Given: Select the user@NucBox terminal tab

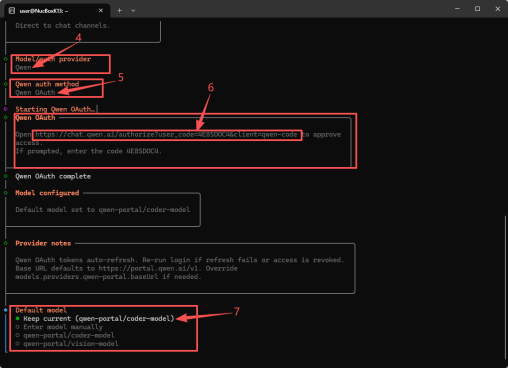Looking at the screenshot, I should tap(57, 11).
